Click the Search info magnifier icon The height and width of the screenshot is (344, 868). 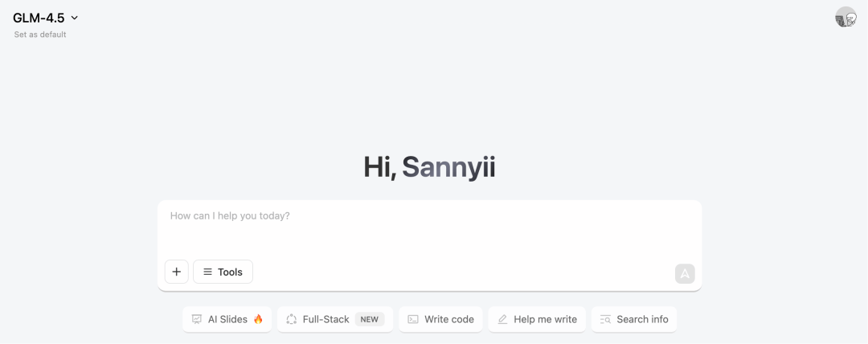pos(606,319)
